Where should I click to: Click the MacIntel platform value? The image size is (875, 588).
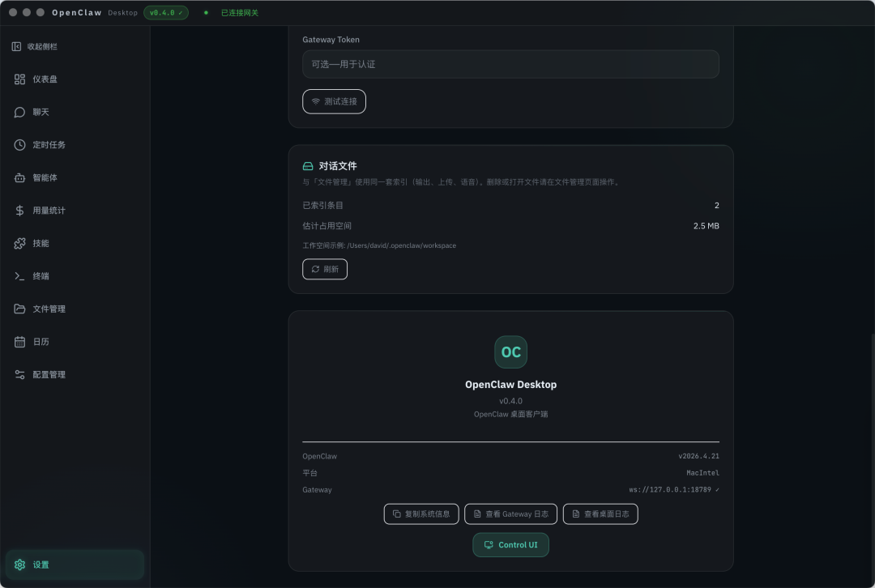click(702, 473)
